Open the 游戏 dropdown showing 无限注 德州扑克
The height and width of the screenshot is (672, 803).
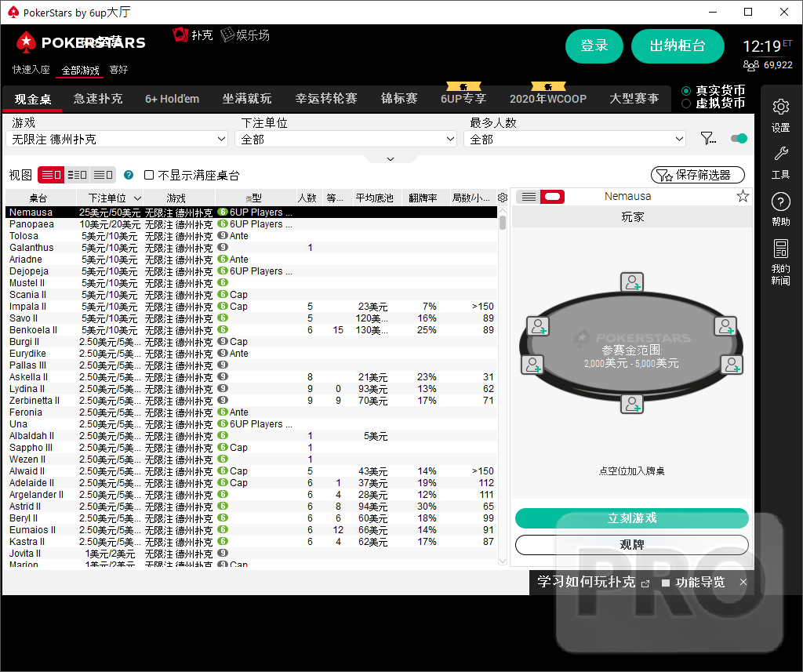pos(116,139)
